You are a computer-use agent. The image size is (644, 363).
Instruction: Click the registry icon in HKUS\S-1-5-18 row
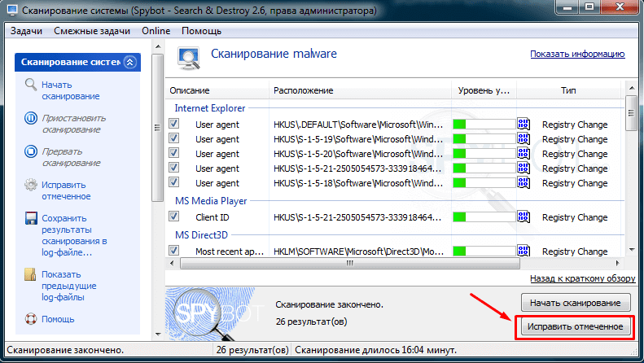[524, 183]
